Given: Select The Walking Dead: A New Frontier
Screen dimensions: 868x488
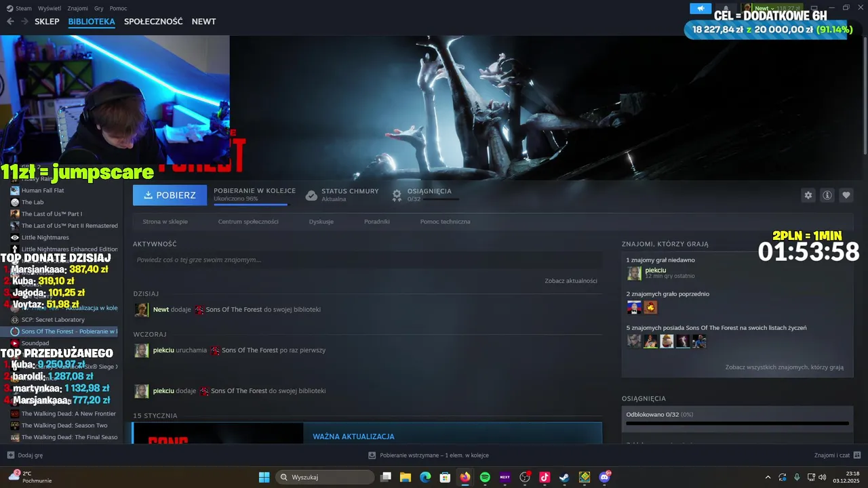Looking at the screenshot, I should click(x=63, y=413).
